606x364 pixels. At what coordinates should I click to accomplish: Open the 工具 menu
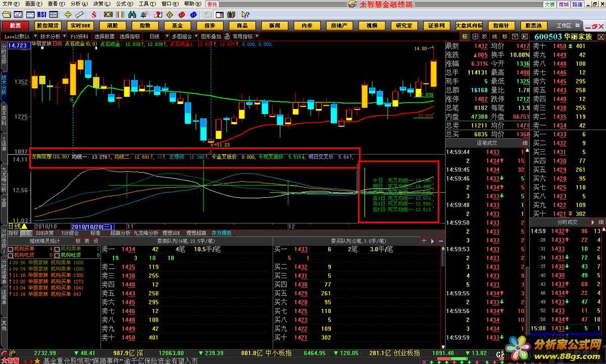coord(146,4)
